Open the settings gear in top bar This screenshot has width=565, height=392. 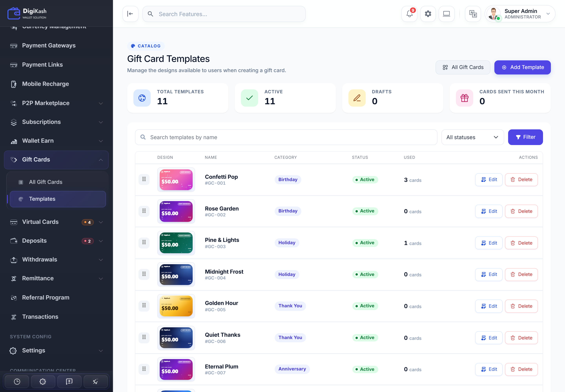[428, 14]
